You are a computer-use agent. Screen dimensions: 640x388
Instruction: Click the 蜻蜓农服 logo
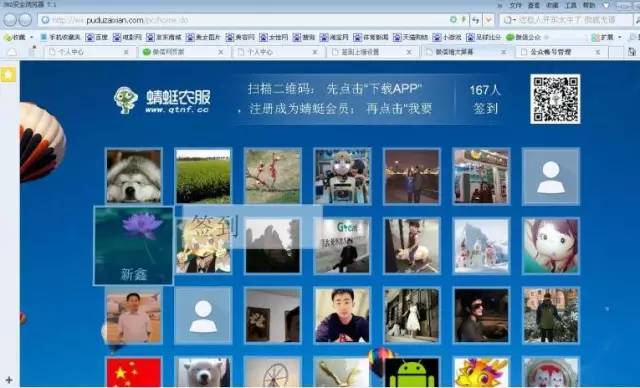[162, 100]
